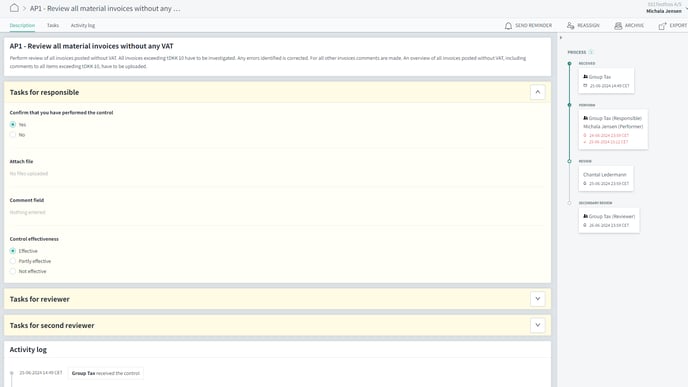The width and height of the screenshot is (688, 387).
Task: Click the Reassign person icon
Action: [x=570, y=26]
